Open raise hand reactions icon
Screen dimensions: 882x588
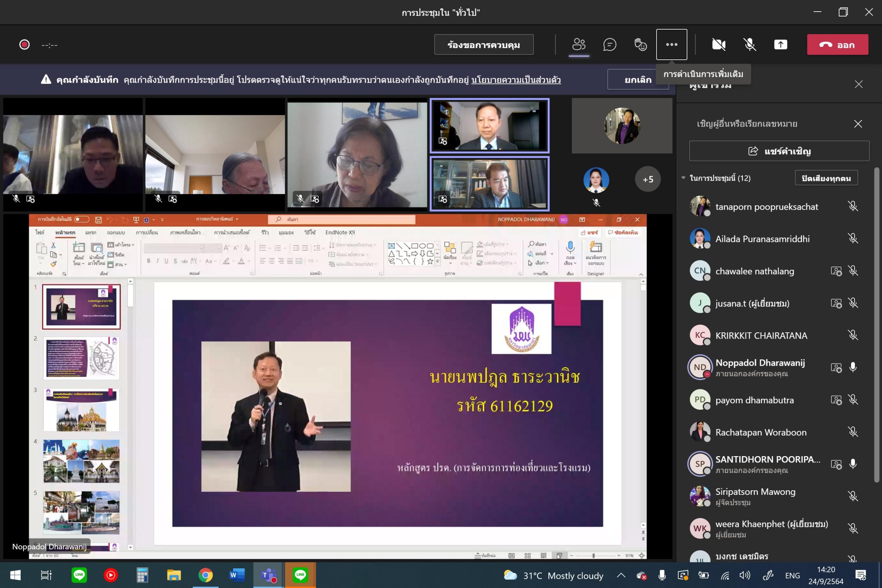click(x=640, y=45)
